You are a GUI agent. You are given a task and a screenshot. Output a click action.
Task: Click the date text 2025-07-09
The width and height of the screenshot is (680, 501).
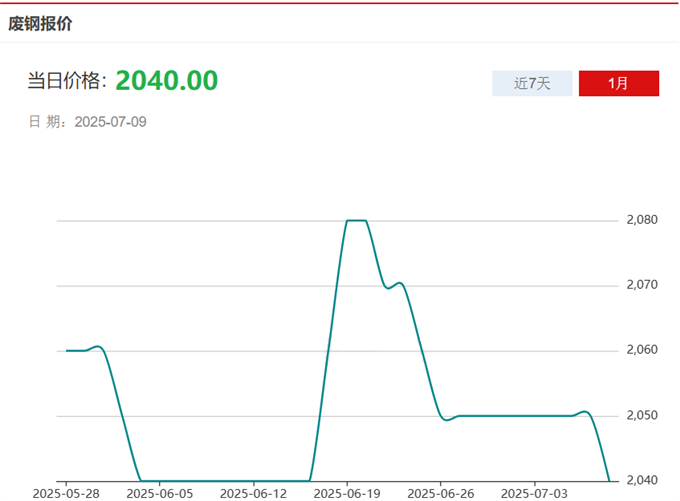[x=111, y=122]
